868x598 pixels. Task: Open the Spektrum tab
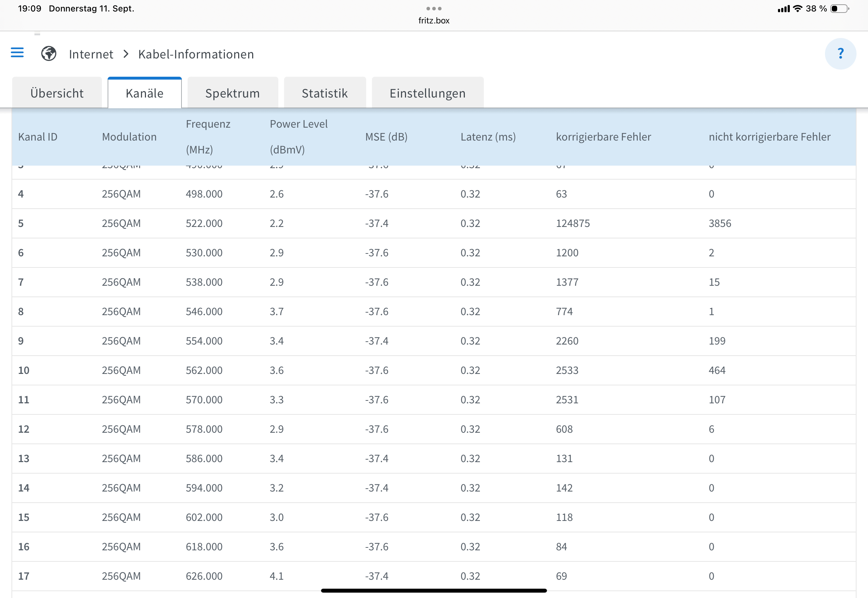point(232,93)
